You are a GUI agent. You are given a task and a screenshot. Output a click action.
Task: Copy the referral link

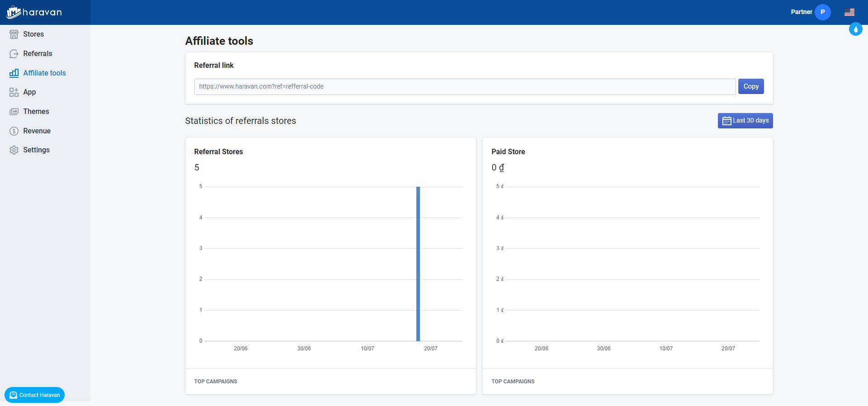point(750,86)
